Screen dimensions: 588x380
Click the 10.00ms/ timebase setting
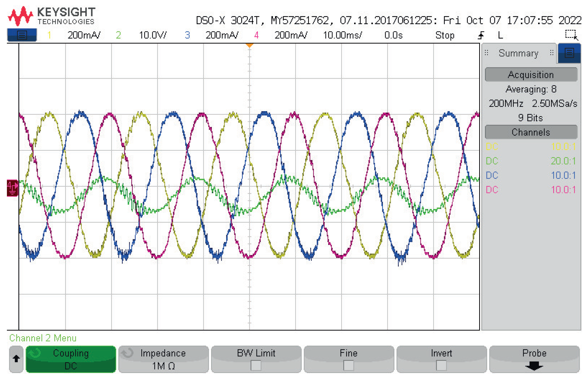(342, 35)
